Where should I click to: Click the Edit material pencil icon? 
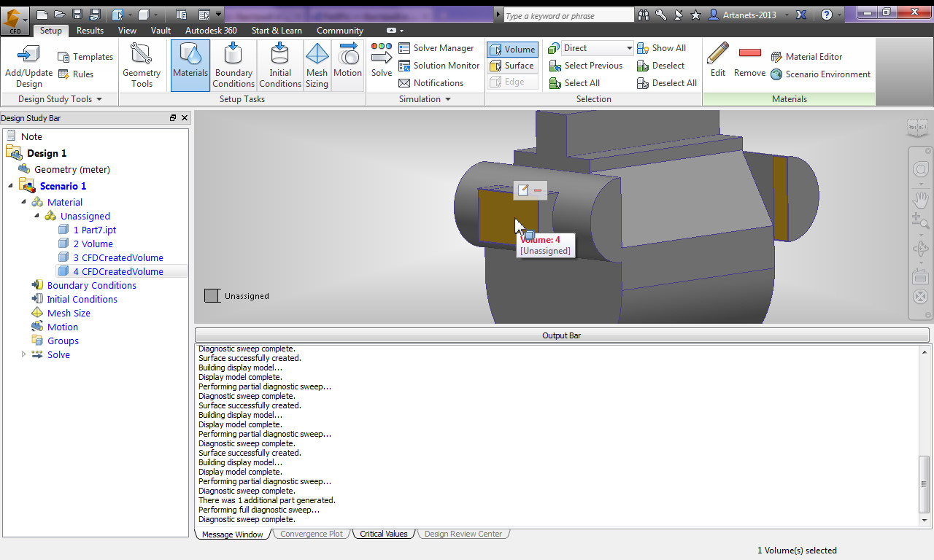pyautogui.click(x=718, y=60)
